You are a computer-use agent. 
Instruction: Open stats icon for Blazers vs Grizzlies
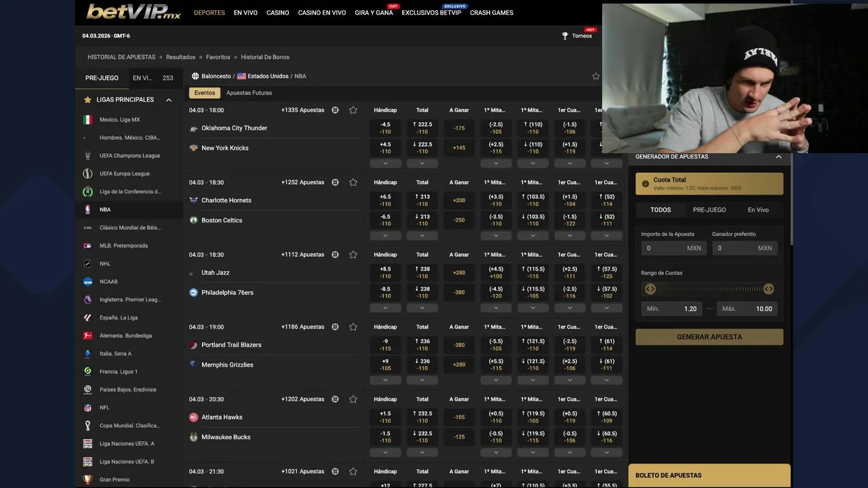(335, 327)
